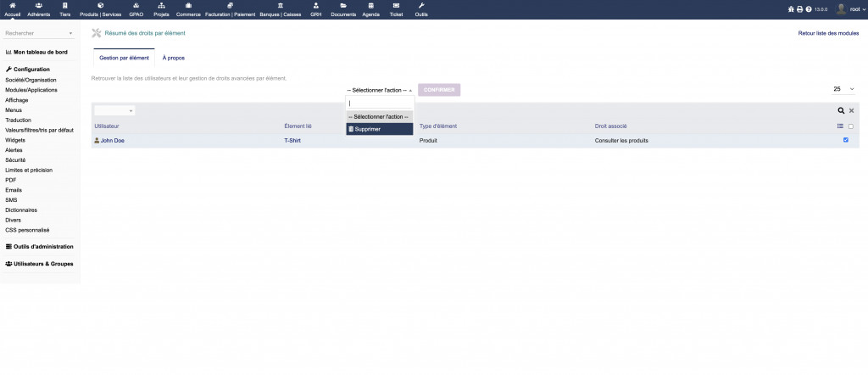Open the Traduction settings
The height and width of the screenshot is (375, 868).
click(x=19, y=120)
